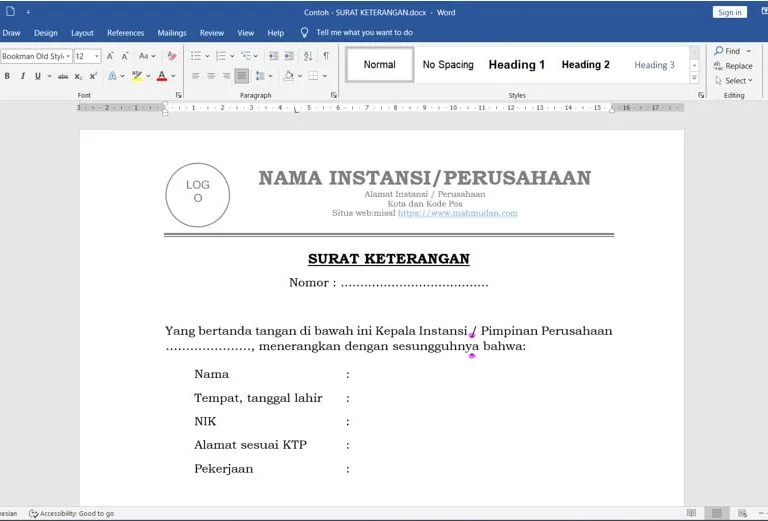The width and height of the screenshot is (768, 521).
Task: Open Change Case dropdown
Action: pyautogui.click(x=147, y=56)
